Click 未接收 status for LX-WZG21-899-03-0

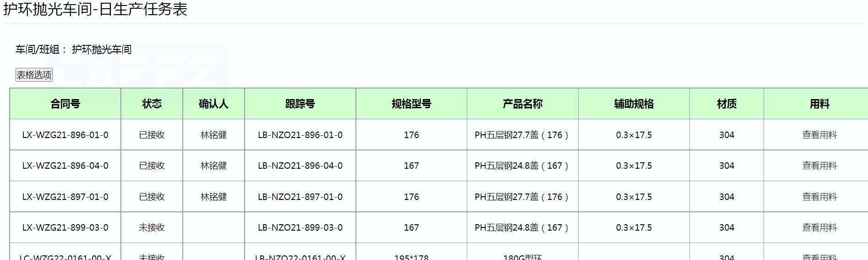152,227
